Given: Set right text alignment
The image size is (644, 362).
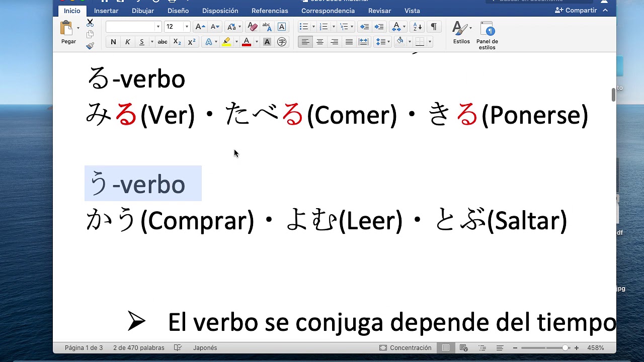Looking at the screenshot, I should [x=334, y=42].
